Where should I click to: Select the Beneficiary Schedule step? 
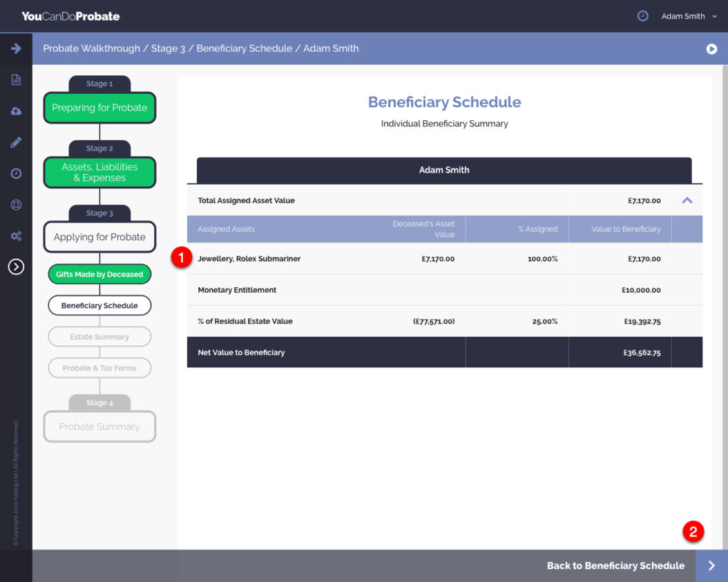pyautogui.click(x=100, y=306)
